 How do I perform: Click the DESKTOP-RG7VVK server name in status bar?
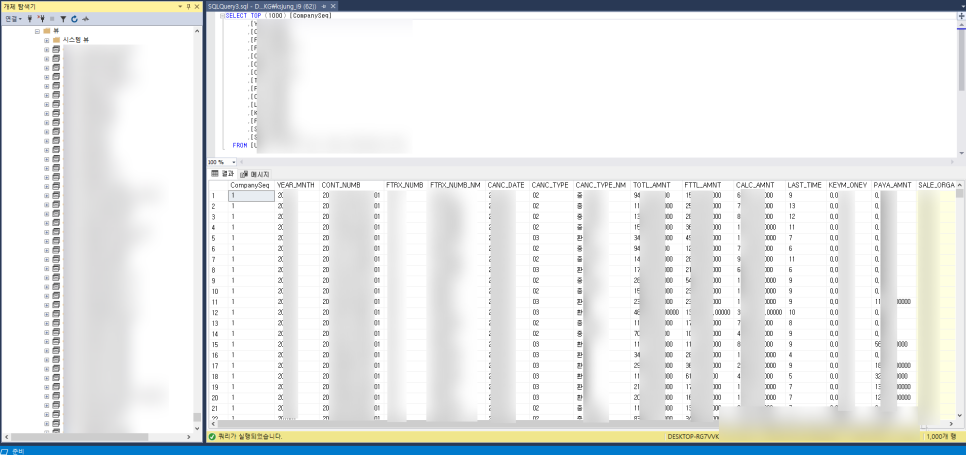coord(693,437)
